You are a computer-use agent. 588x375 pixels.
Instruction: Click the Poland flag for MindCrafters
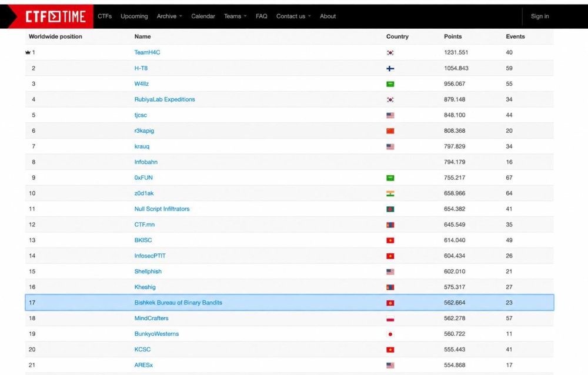[390, 319]
